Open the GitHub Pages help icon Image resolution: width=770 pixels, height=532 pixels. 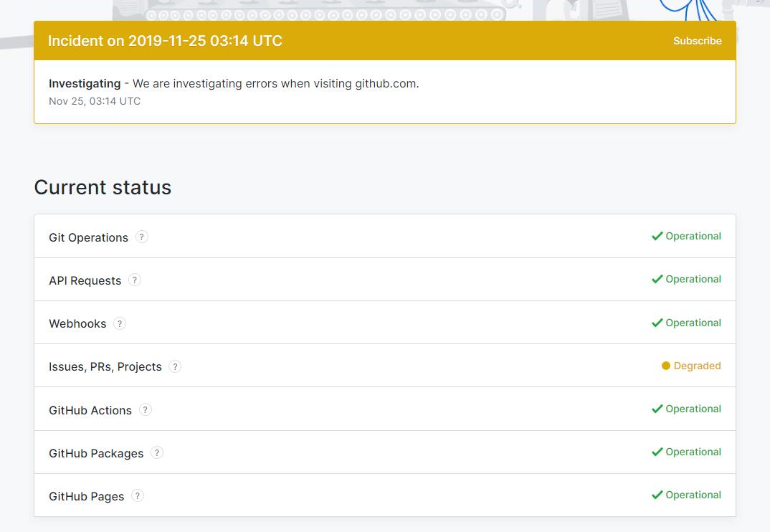[138, 495]
